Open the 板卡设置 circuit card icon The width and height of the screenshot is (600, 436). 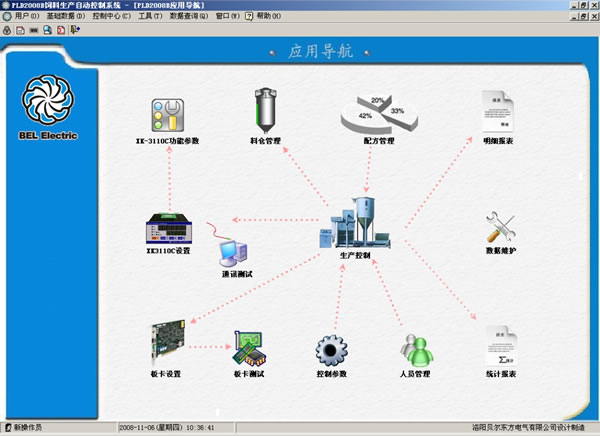coord(168,341)
